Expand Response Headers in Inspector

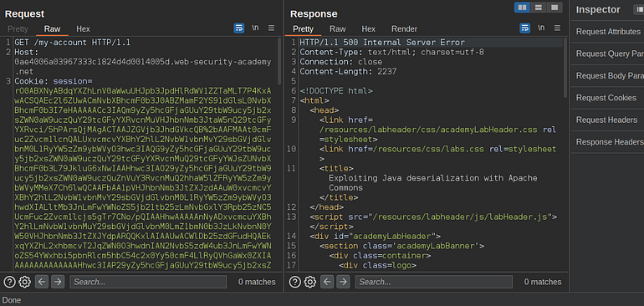[x=607, y=141]
